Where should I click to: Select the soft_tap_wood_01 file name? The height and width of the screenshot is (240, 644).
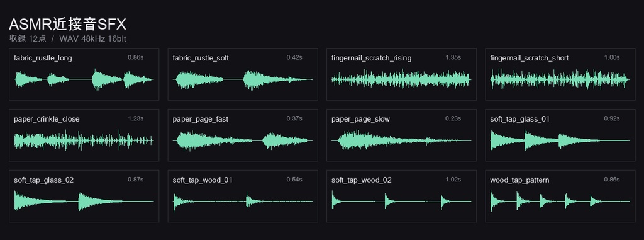coord(203,180)
